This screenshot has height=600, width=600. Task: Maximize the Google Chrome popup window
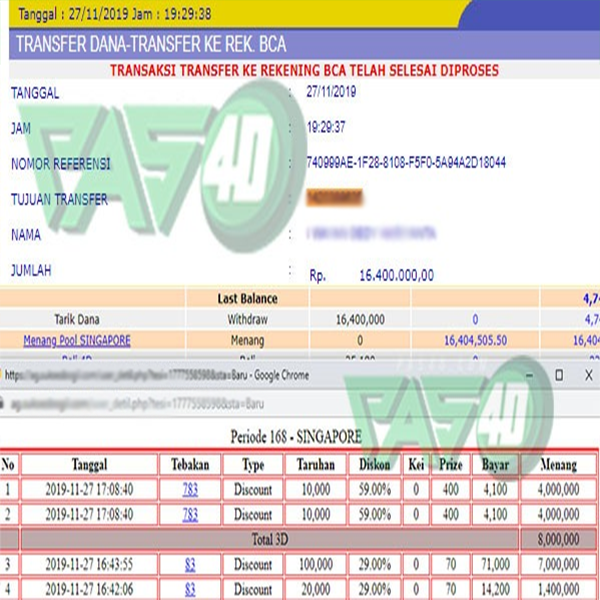(559, 375)
